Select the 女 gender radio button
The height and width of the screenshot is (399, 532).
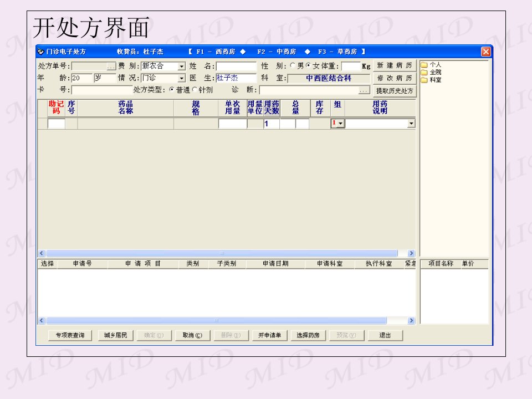pyautogui.click(x=308, y=65)
